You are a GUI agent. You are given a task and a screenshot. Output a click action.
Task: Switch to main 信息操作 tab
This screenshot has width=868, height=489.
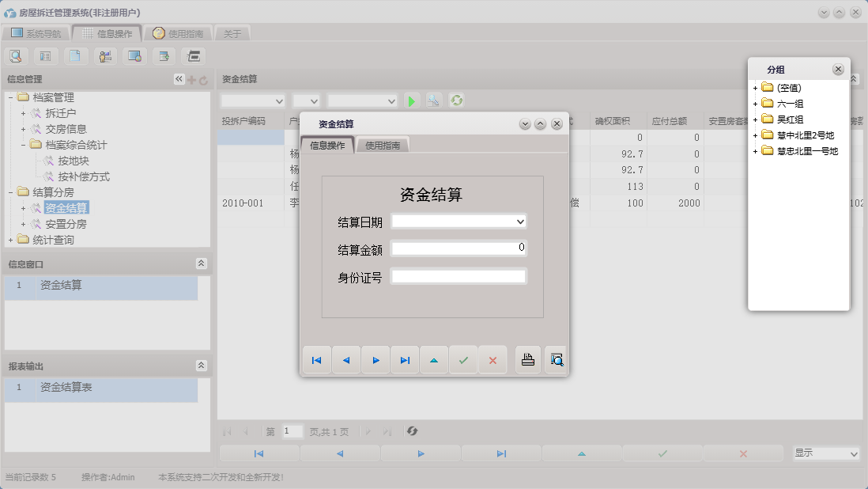pyautogui.click(x=108, y=34)
